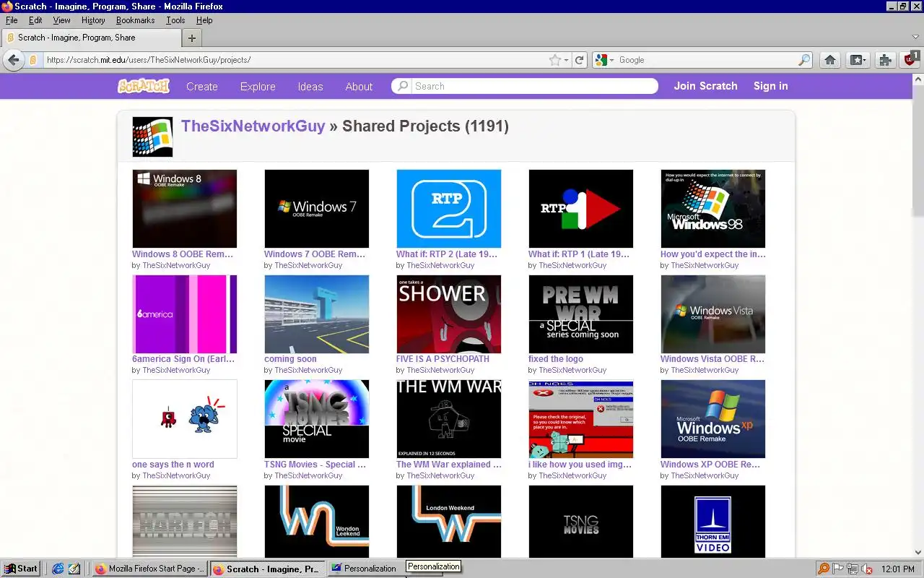This screenshot has height=578, width=924.
Task: Select the Scratch - Imagine, Program, Share tab
Action: [x=91, y=38]
